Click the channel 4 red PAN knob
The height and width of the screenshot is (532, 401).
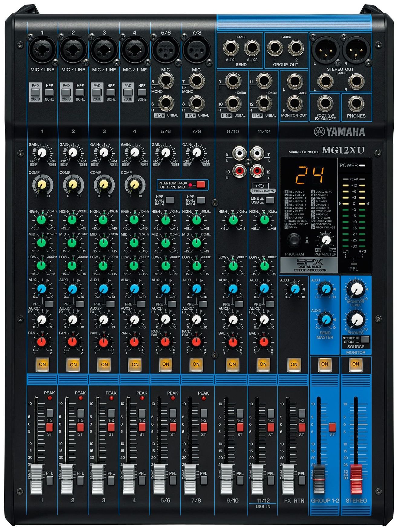pos(134,342)
